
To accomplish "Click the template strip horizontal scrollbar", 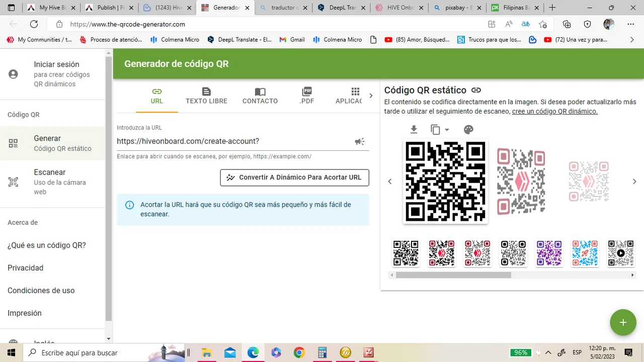I will point(453,275).
